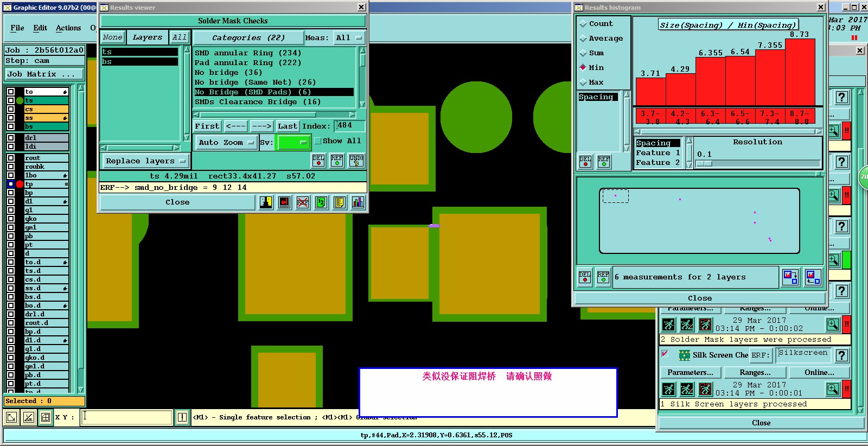Viewport: 868px width, 446px height.
Task: Click down arrow of categories list scrollbar
Action: 362,104
